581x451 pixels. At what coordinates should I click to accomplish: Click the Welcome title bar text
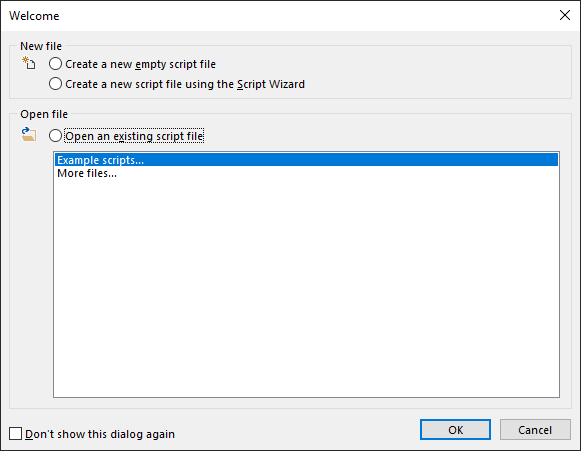click(x=34, y=16)
